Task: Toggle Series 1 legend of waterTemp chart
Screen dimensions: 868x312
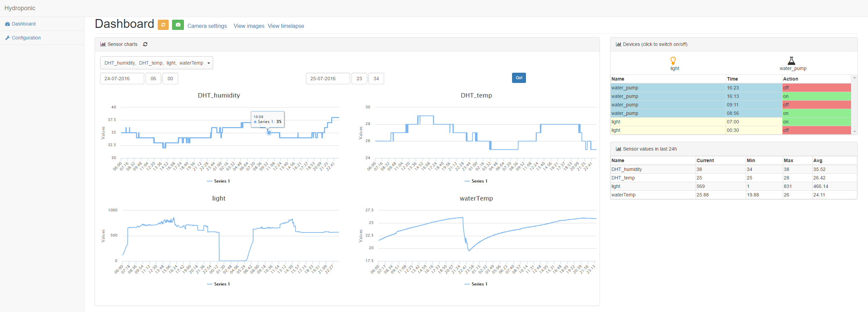Action: pyautogui.click(x=476, y=284)
